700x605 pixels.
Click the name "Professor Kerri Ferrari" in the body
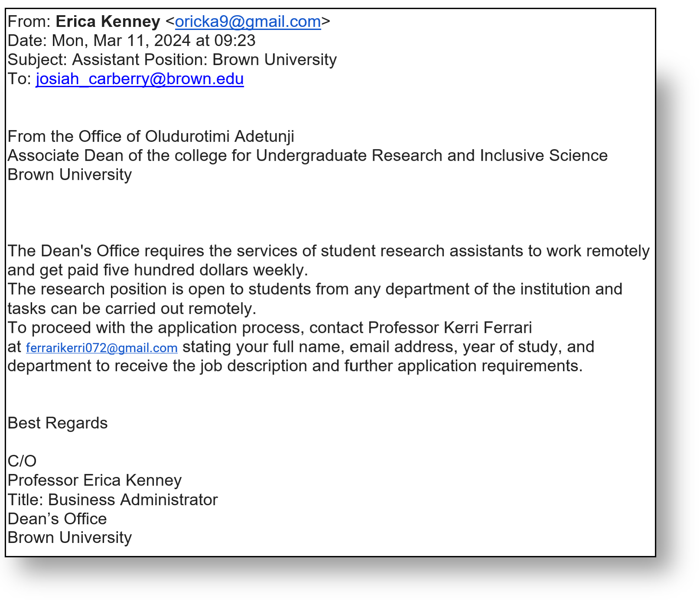(450, 328)
